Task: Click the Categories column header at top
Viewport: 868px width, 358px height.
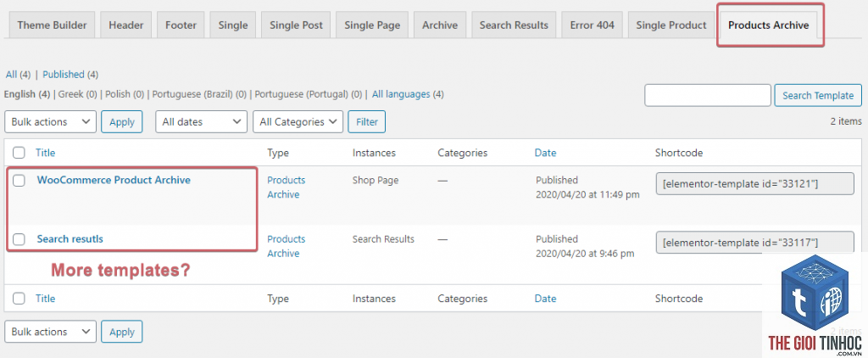Action: click(x=463, y=153)
